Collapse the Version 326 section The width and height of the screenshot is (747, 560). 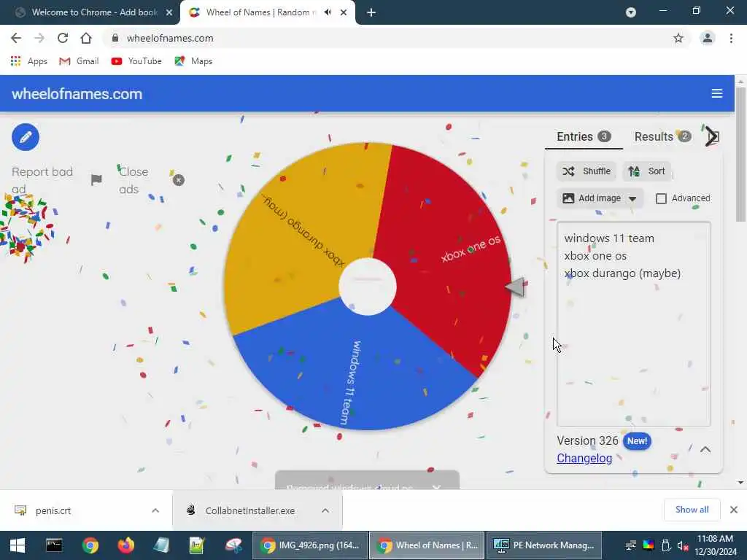click(x=705, y=449)
